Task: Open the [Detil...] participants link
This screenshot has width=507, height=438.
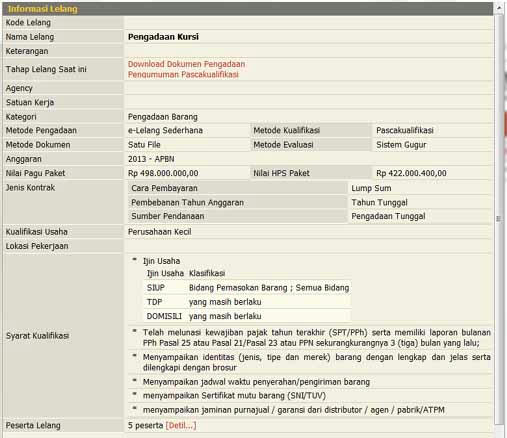Action: [181, 425]
